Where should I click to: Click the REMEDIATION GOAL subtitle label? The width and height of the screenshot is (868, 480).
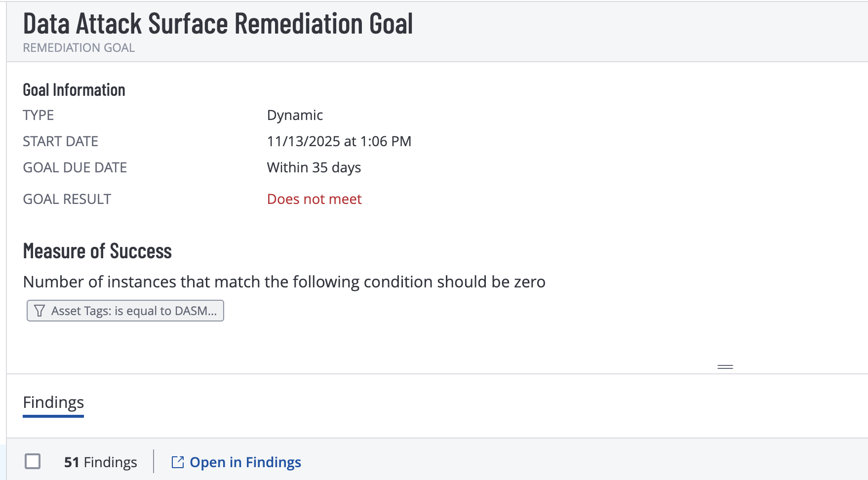79,48
